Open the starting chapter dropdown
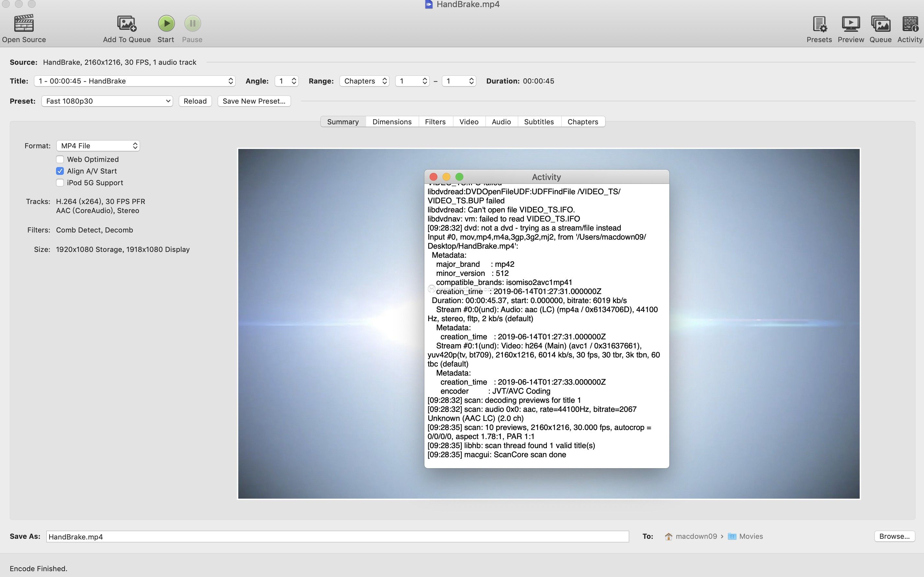 [x=412, y=81]
